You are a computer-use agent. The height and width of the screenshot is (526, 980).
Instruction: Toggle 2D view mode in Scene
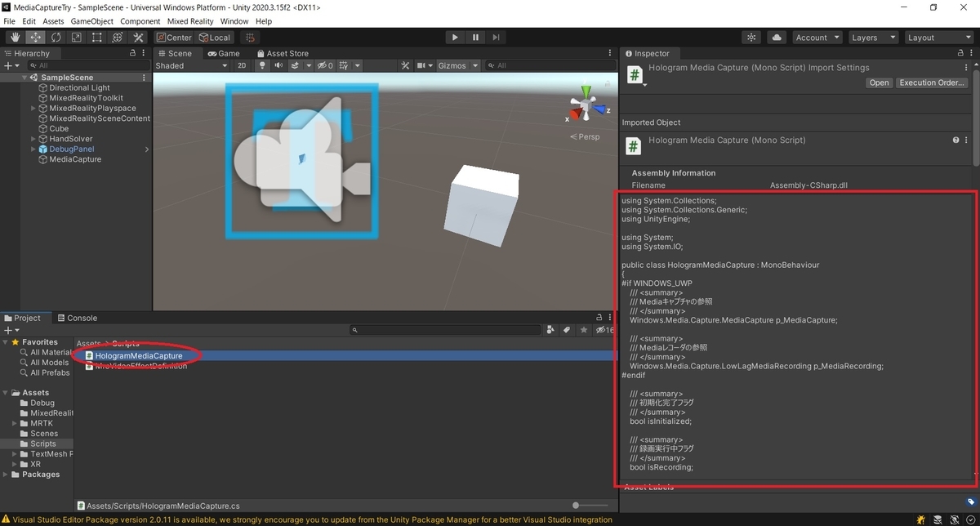point(242,65)
